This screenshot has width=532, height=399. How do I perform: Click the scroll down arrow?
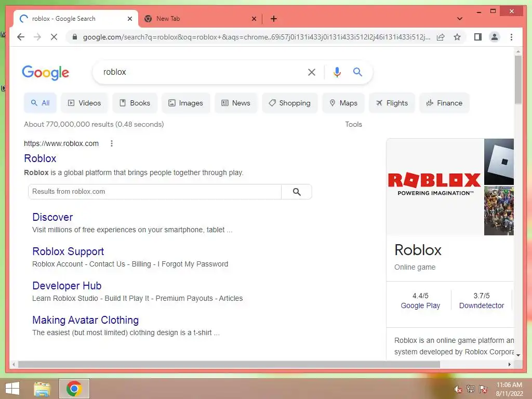tap(518, 355)
